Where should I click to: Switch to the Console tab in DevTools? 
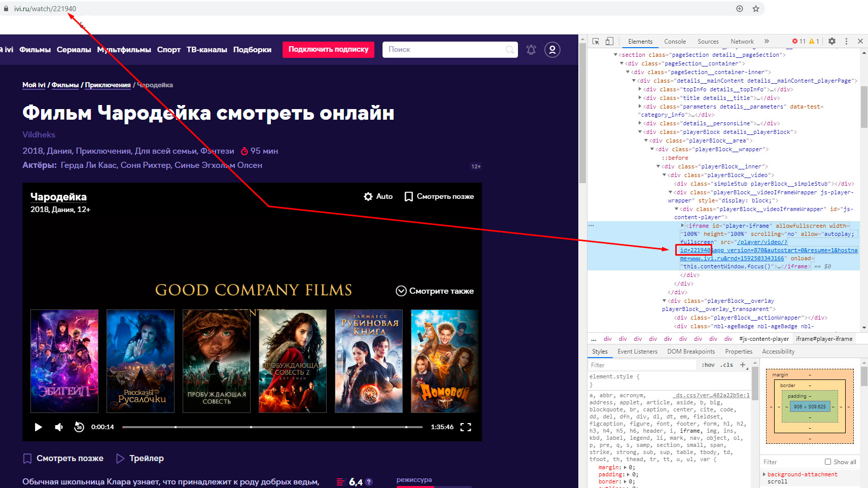pos(675,42)
